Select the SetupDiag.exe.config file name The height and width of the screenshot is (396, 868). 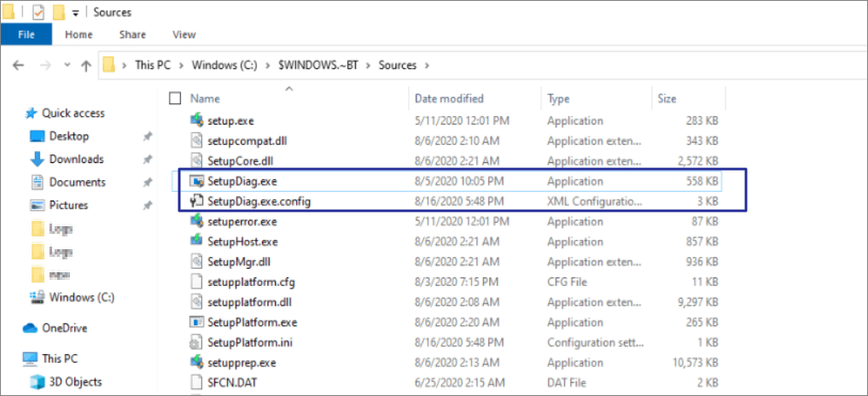coord(259,201)
